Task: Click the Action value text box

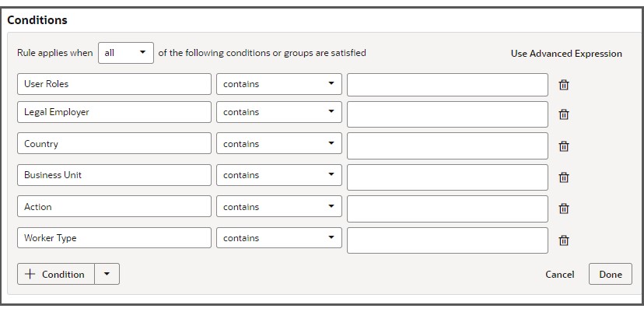Action: click(447, 209)
